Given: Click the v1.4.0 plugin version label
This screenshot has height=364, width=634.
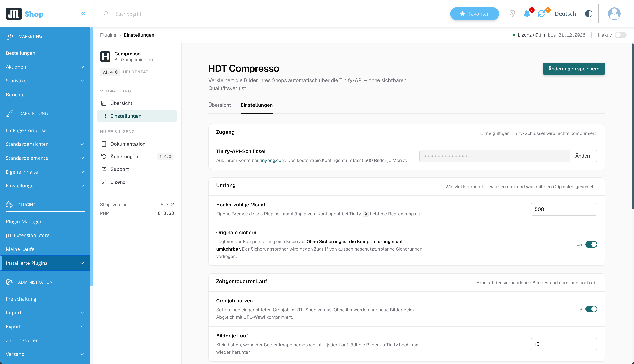Looking at the screenshot, I should pyautogui.click(x=110, y=72).
